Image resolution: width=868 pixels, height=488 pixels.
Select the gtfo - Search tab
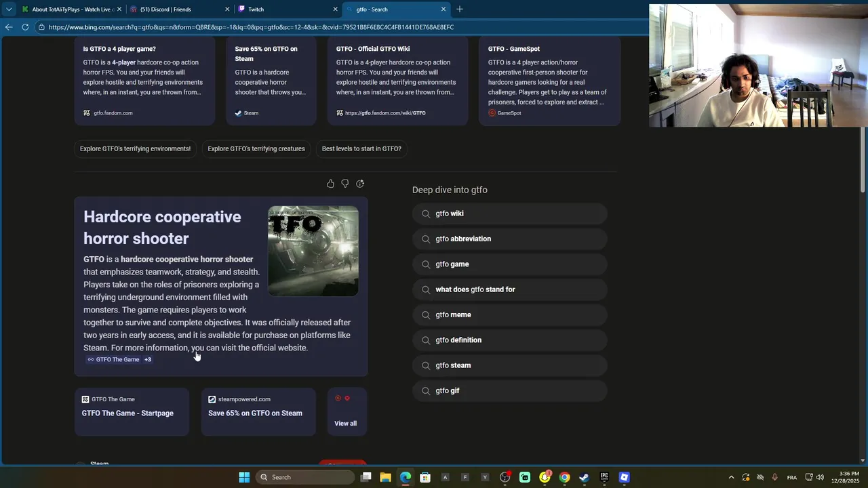tap(396, 9)
